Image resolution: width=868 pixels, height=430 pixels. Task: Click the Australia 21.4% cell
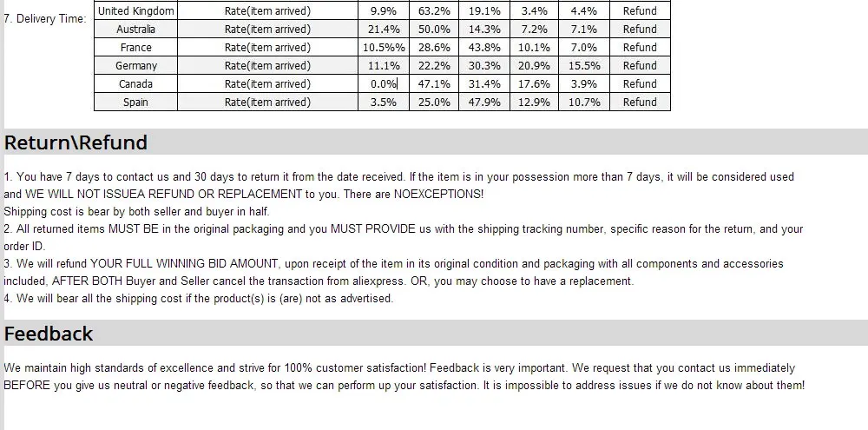(x=384, y=29)
